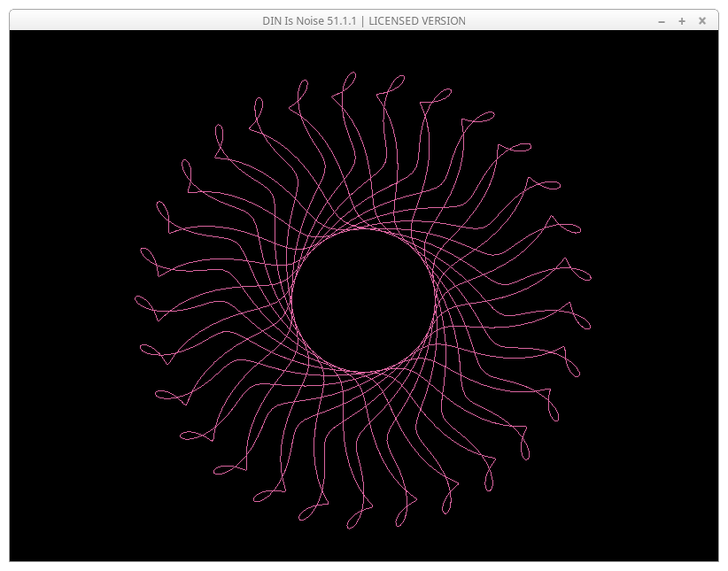This screenshot has width=728, height=571.
Task: Click the center of the empty black circle
Action: (x=363, y=300)
